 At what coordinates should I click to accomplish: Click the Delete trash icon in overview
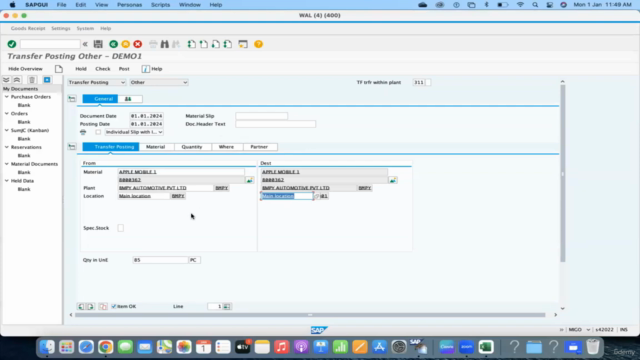click(x=32, y=80)
